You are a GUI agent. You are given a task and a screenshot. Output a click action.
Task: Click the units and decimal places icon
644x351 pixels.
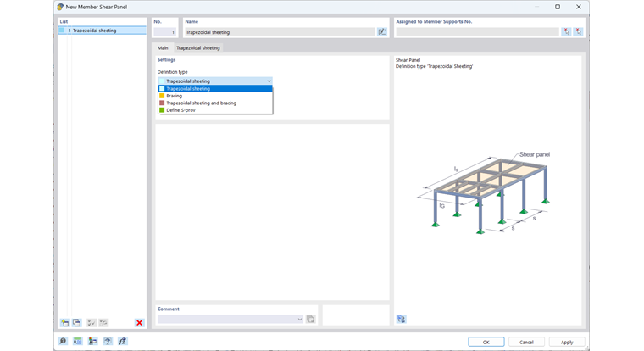coord(78,341)
